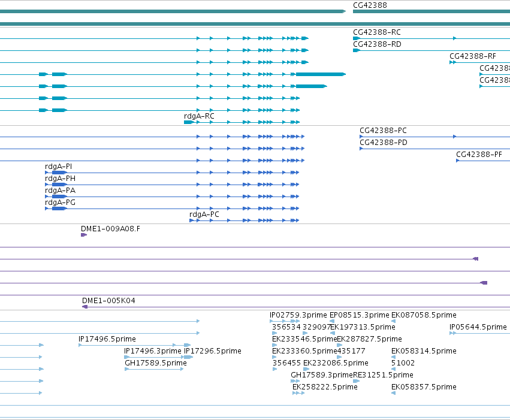Click the CG42388-PC protein label
The image size is (510, 420).
383,131
